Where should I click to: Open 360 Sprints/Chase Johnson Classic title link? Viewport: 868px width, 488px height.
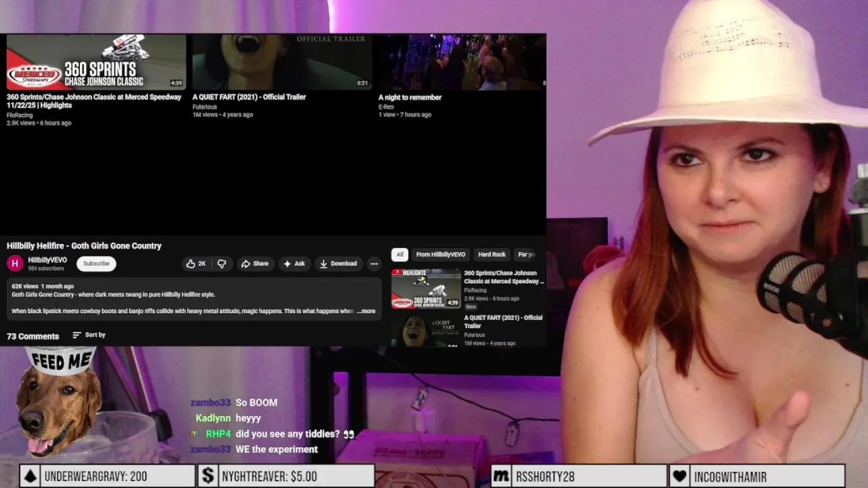click(94, 101)
